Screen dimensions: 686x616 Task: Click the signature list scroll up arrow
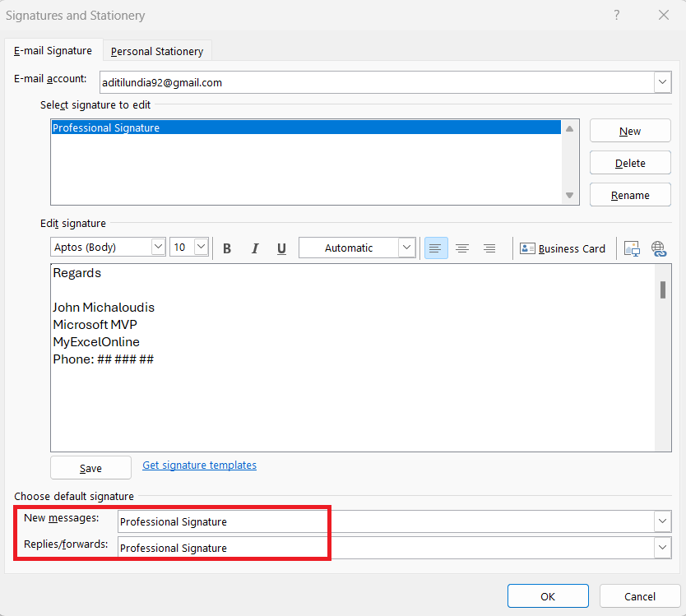click(569, 128)
